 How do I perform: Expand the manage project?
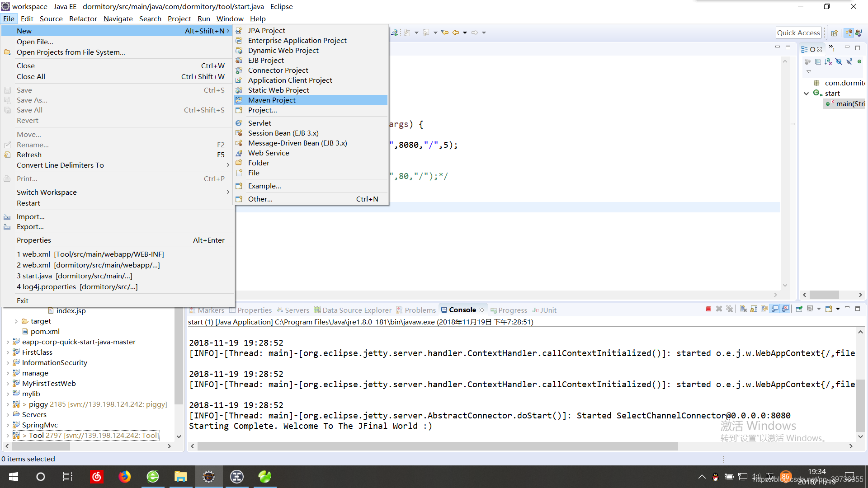[x=8, y=373]
